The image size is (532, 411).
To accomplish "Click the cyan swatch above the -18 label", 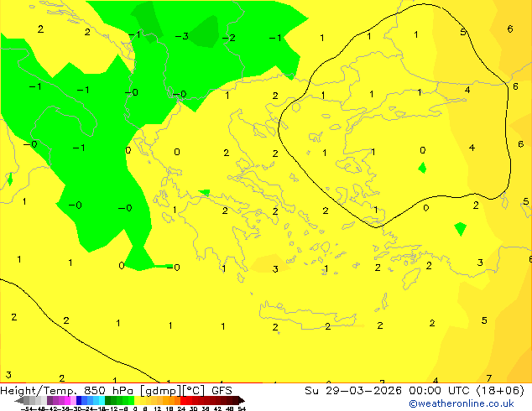I will coord(102,400).
